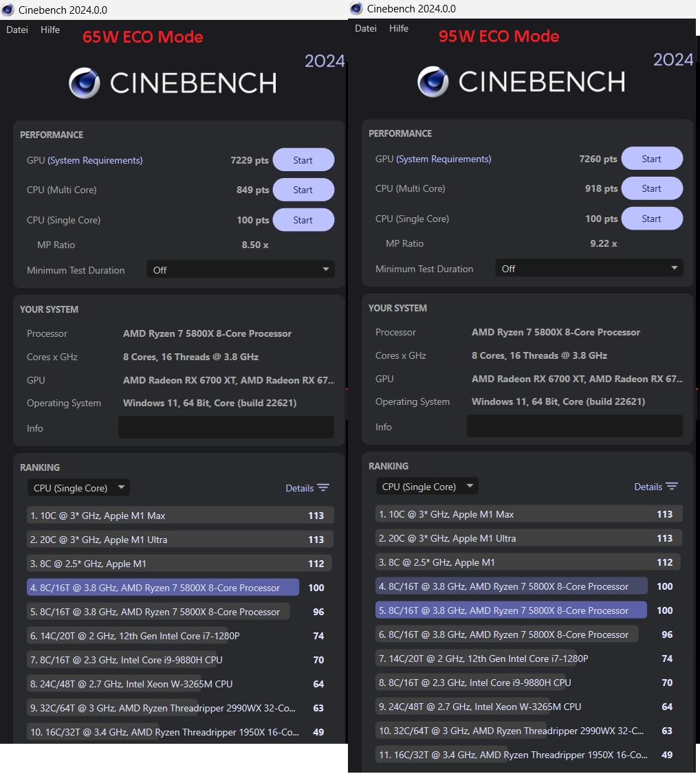Click Cinebench app icon in 95W title bar

(356, 8)
